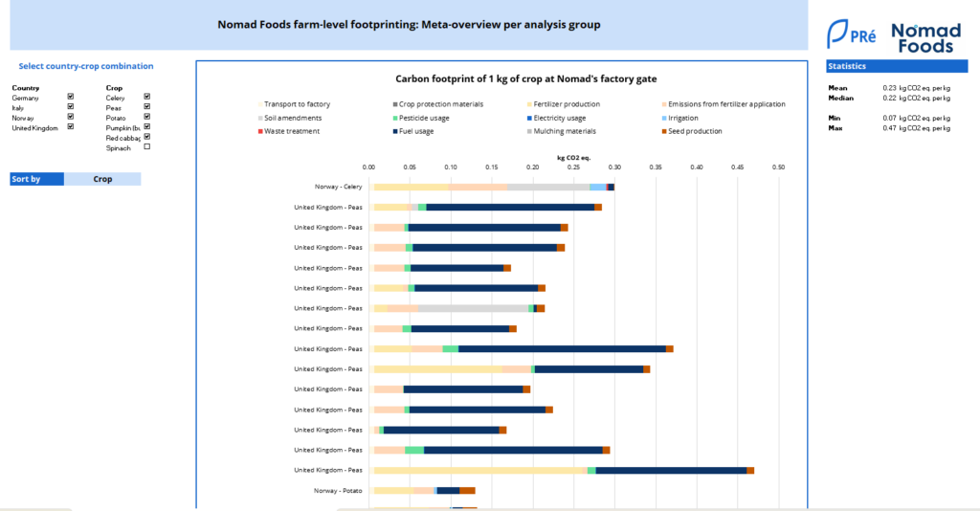Viewport: 980px width, 511px height.
Task: Select the Min value 0.07
Action: (x=889, y=118)
